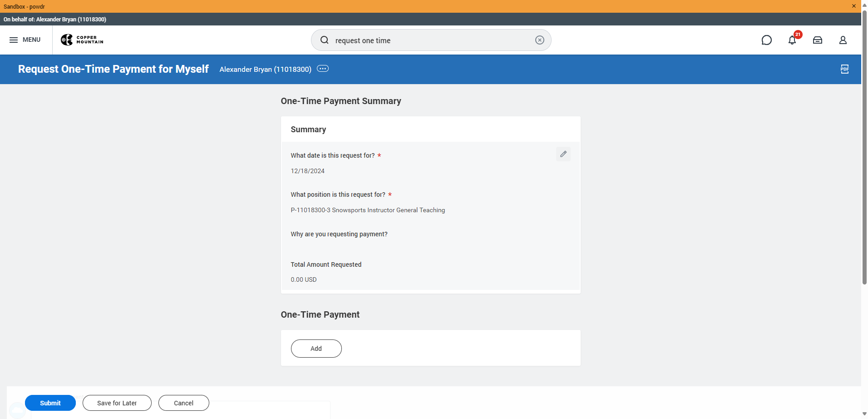The image size is (868, 419).
Task: Click 'On behalf of: Alexander Bryan' banner text
Action: (55, 19)
